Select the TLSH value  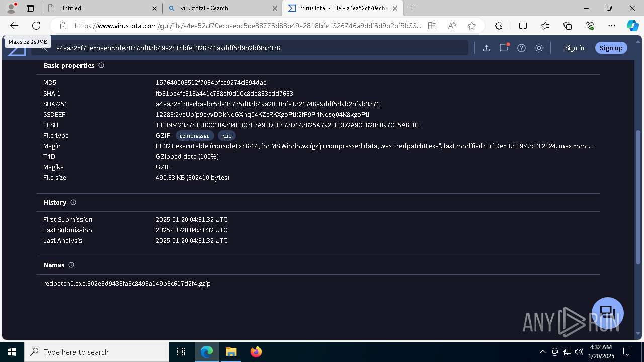288,125
